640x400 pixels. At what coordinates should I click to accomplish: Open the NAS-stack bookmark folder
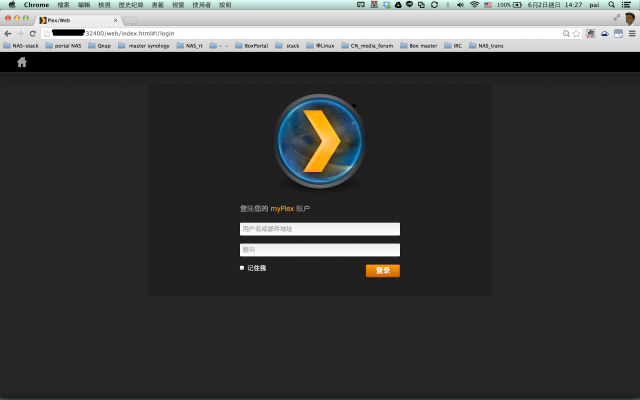point(21,46)
